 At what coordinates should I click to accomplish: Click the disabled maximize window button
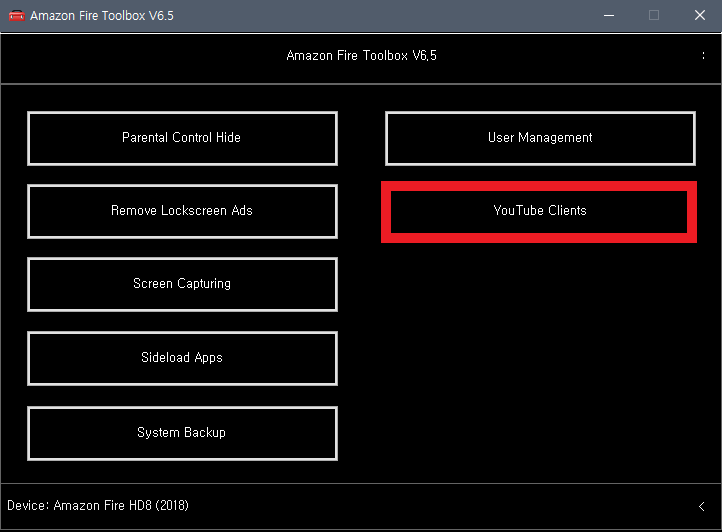click(x=654, y=16)
